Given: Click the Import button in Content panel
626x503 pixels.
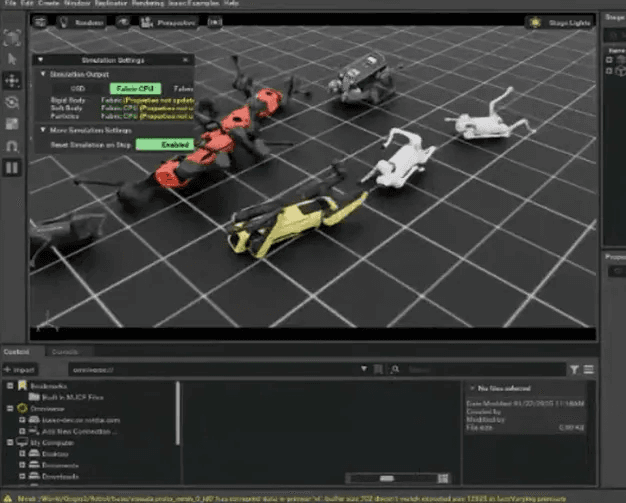Looking at the screenshot, I should point(19,369).
